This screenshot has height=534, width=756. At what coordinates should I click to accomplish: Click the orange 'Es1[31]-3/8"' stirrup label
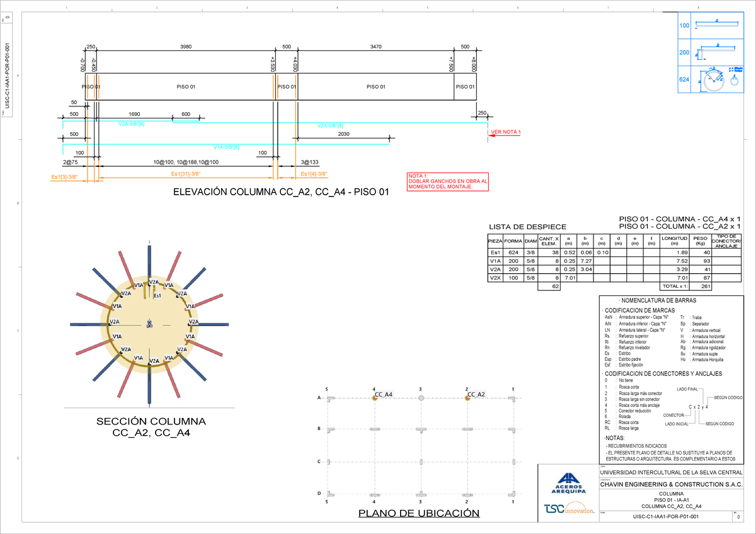(x=186, y=174)
